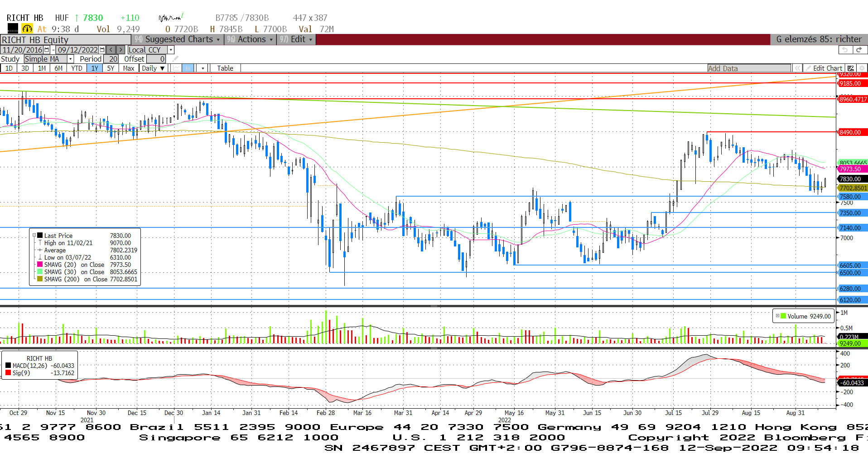Select the YTD time range
Image resolution: width=868 pixels, height=473 pixels.
[x=77, y=68]
